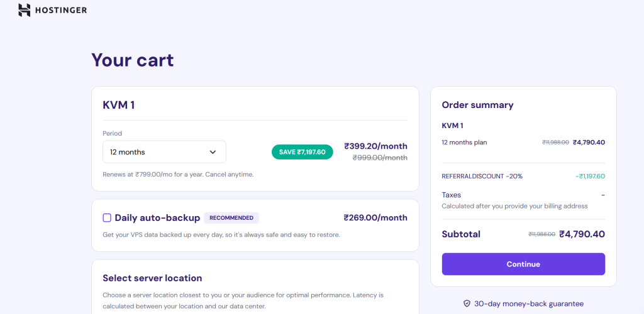Click the Select server location heading
Screen dimensions: 644x314
point(152,278)
